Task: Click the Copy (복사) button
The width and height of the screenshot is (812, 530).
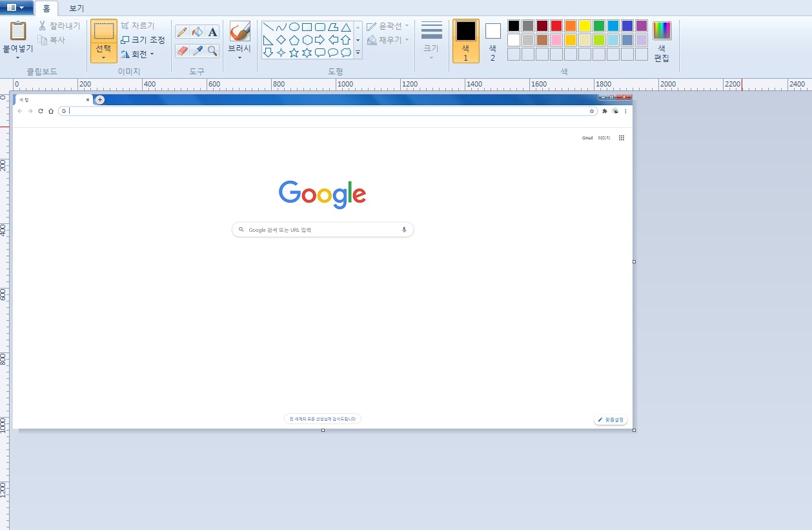Action: click(52, 40)
